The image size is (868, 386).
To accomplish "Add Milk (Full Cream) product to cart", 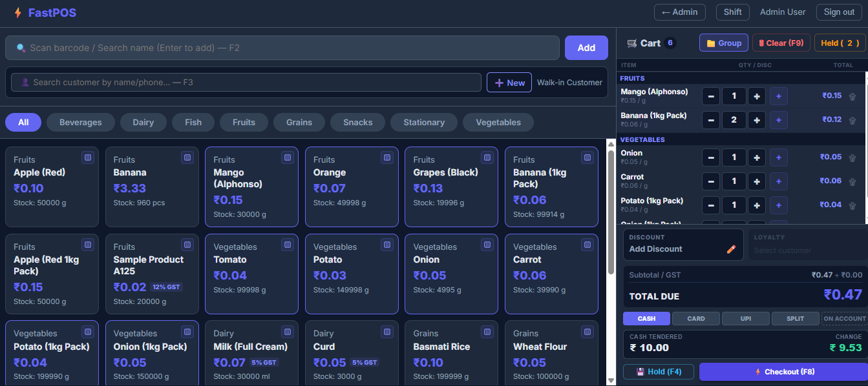I will [251, 353].
